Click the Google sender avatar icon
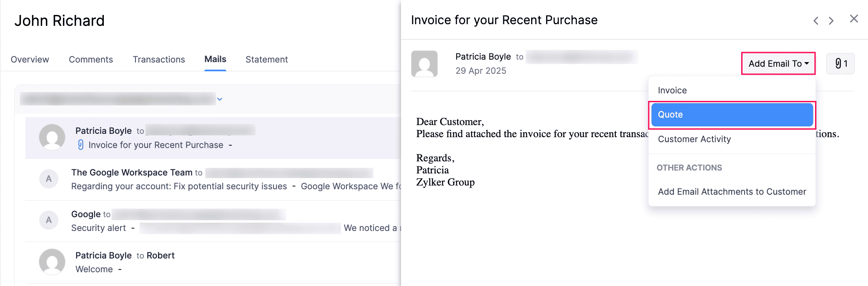The width and height of the screenshot is (868, 286). (x=49, y=220)
